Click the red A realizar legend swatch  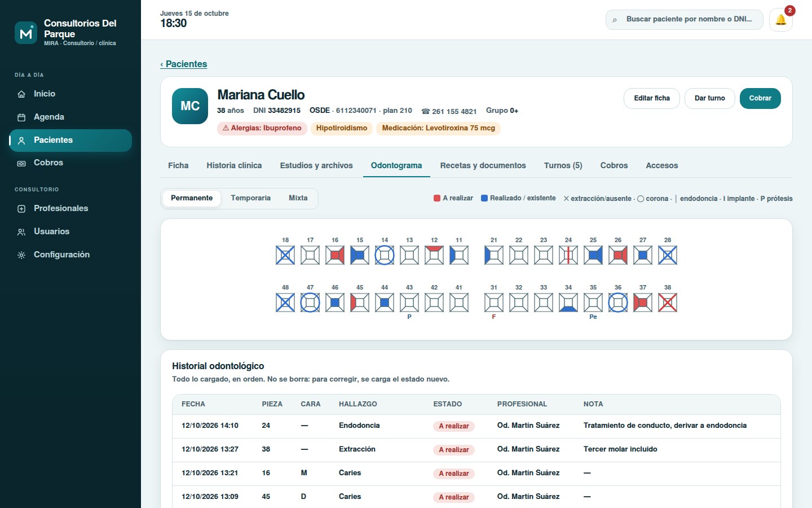(x=437, y=198)
